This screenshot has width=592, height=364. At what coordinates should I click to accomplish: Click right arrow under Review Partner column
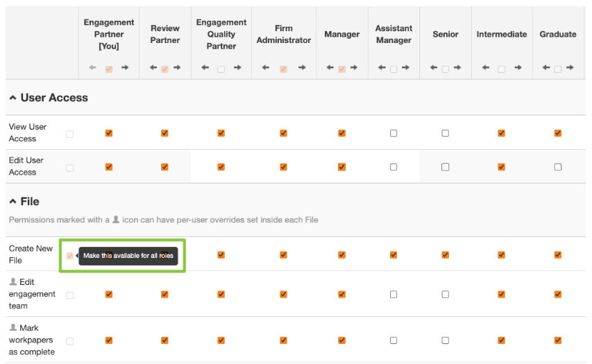[177, 68]
